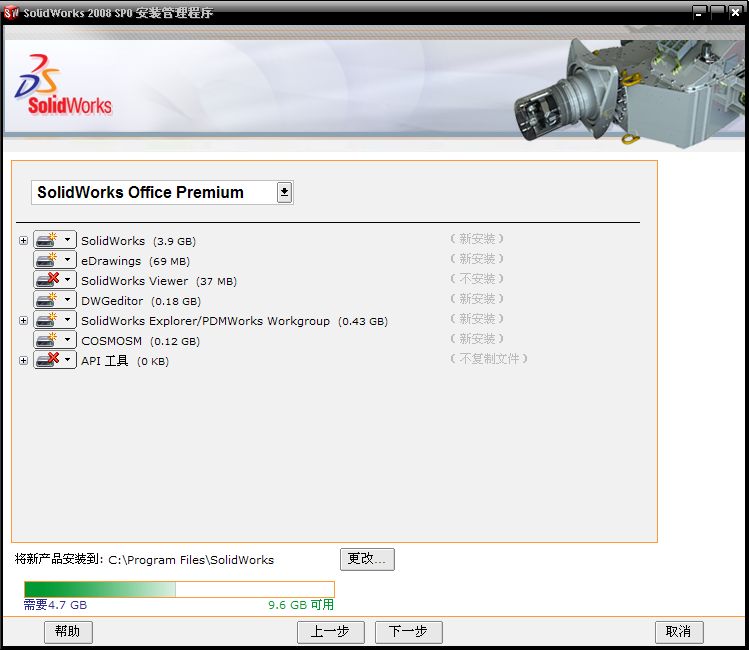Click the 新安装 status next to eDrawings
749x650 pixels.
click(477, 258)
